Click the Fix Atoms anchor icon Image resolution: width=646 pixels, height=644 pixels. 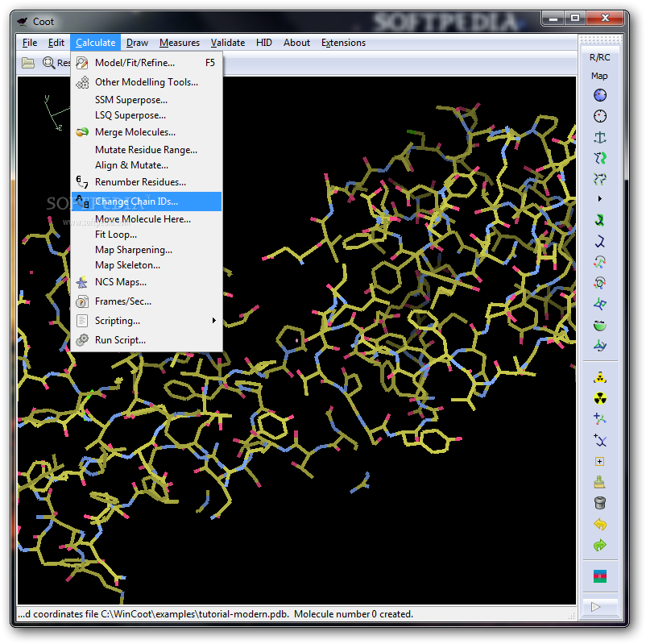600,137
